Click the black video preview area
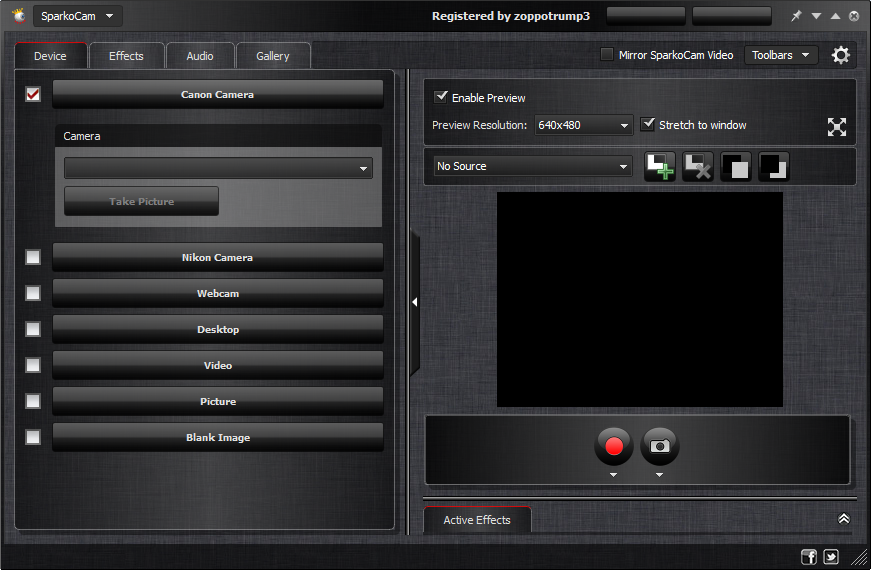Image resolution: width=871 pixels, height=570 pixels. point(639,299)
